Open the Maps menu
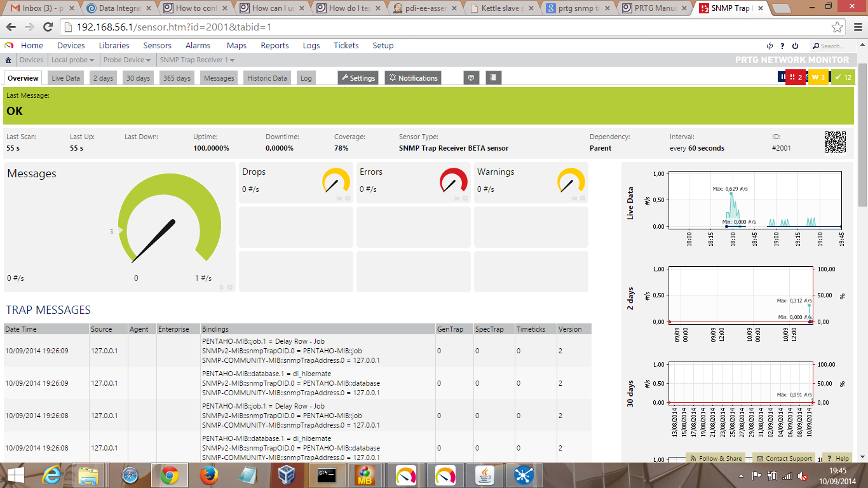Viewport: 868px width, 488px height. pos(237,46)
